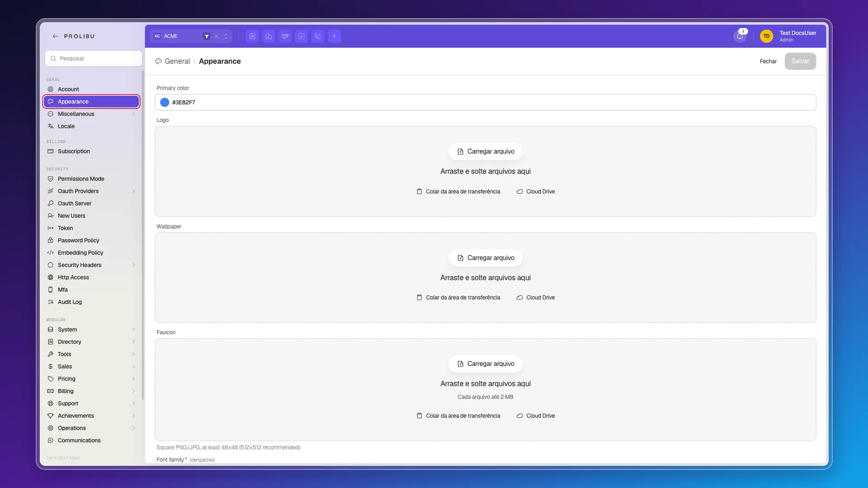Open the tasks checkmark icon in the top bar
The width and height of the screenshot is (868, 488).
coord(302,36)
